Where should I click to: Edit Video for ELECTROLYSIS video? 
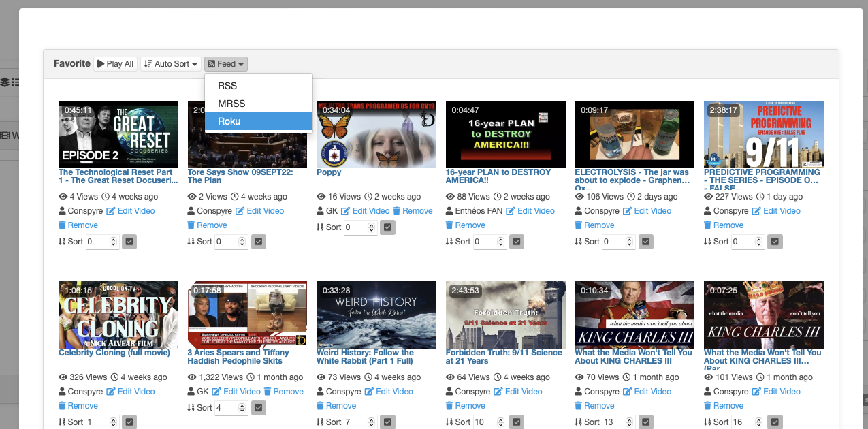pos(647,211)
